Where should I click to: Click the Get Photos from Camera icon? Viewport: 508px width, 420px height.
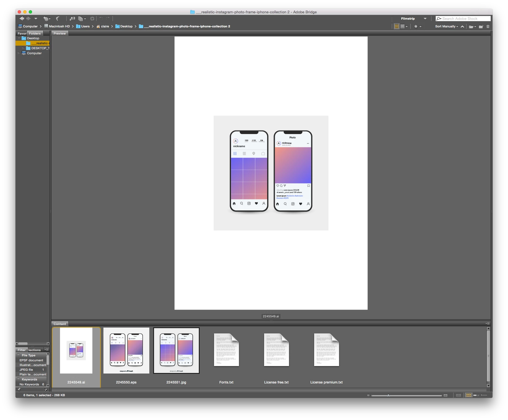[x=72, y=19]
